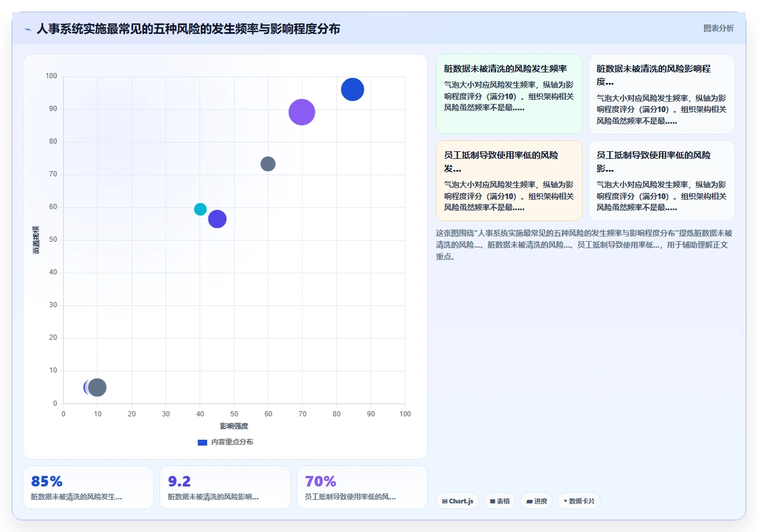
Task: Click the large purple bubble near 70
Action: pos(302,112)
